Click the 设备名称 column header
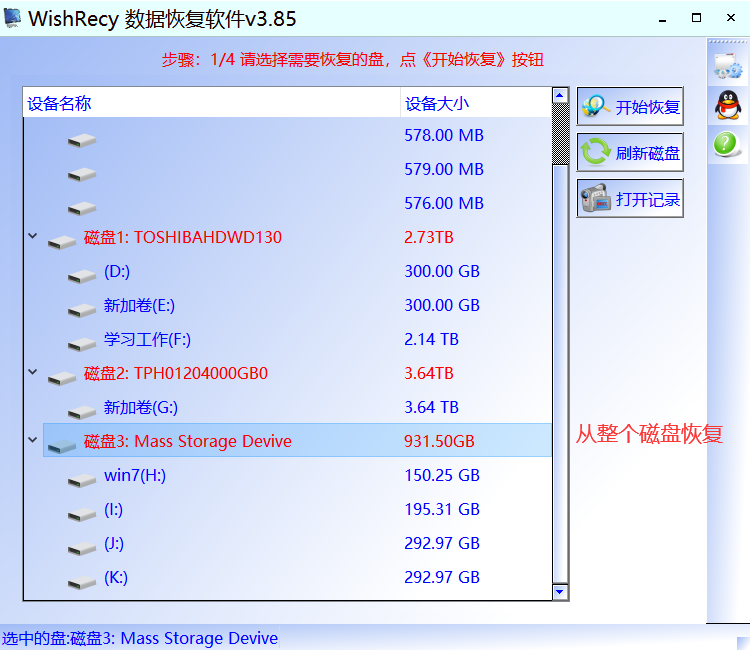The image size is (750, 650). (x=211, y=103)
